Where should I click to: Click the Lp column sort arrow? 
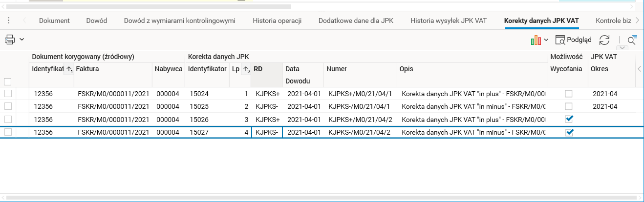coord(246,69)
